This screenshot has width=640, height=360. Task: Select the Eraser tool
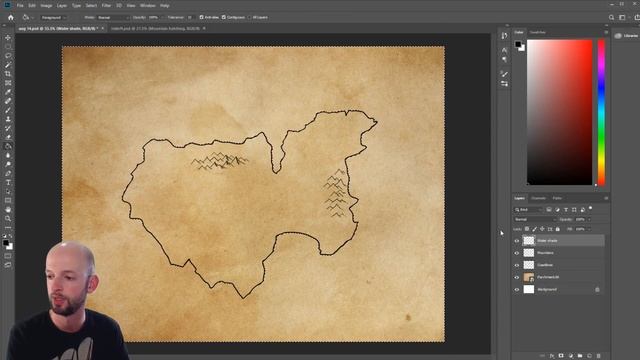click(x=8, y=137)
